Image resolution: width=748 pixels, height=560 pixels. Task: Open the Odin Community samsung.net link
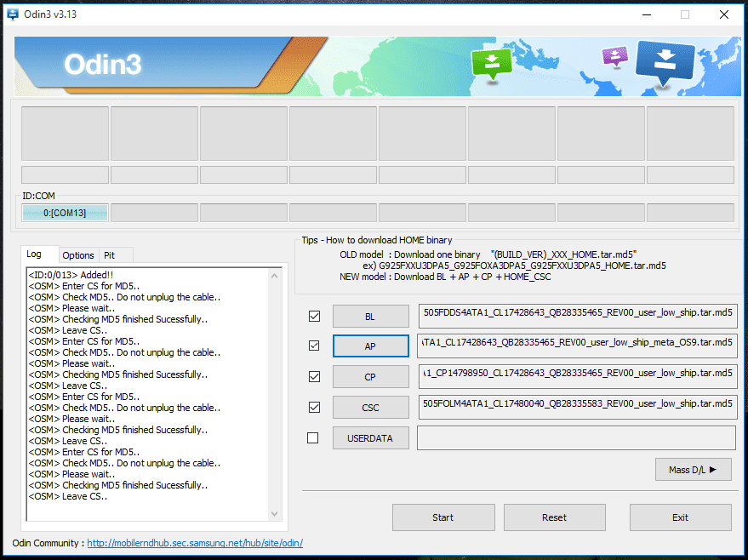pyautogui.click(x=195, y=543)
